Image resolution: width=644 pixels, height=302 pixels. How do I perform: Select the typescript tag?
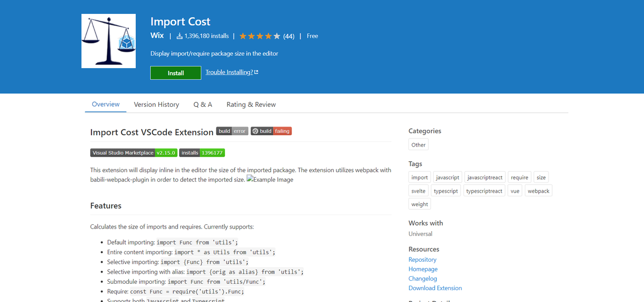[x=446, y=190]
